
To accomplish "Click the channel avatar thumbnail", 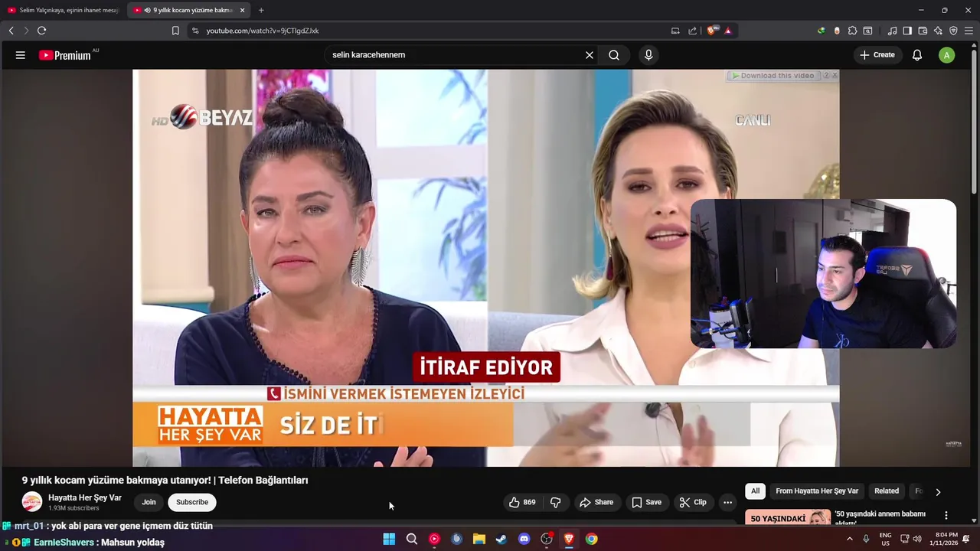I will pos(32,502).
